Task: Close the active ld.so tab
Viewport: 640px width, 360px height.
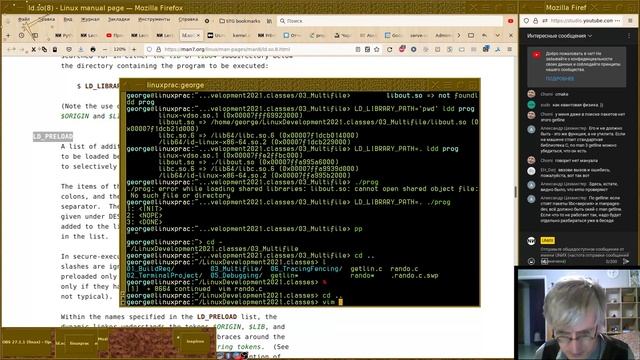Action: point(198,36)
